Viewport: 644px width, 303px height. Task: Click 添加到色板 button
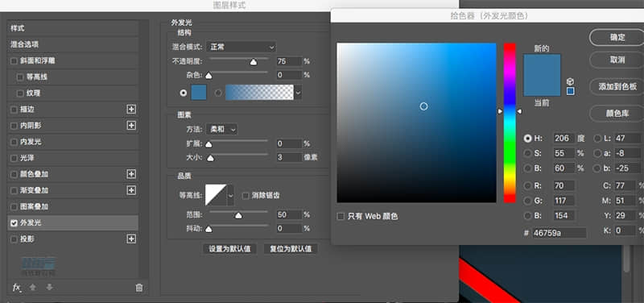(x=617, y=86)
